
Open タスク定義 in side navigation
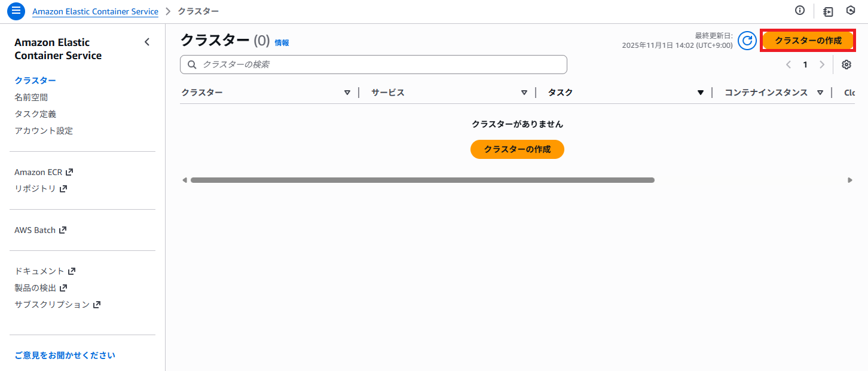coord(35,114)
